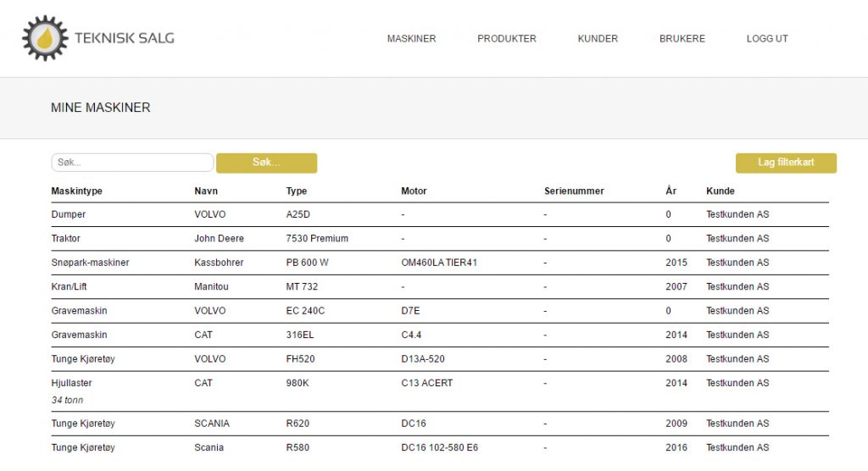Click LOGG UT to sign out

pos(766,39)
